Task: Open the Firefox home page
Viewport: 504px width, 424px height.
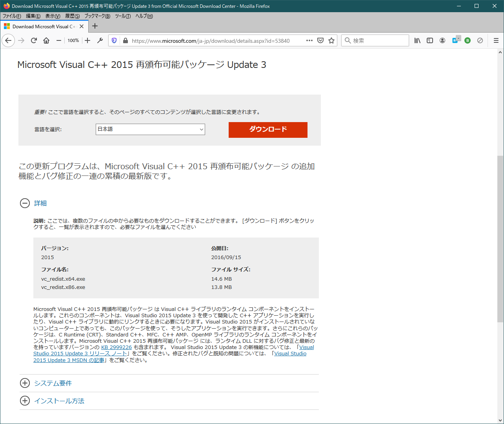Action: pos(46,40)
